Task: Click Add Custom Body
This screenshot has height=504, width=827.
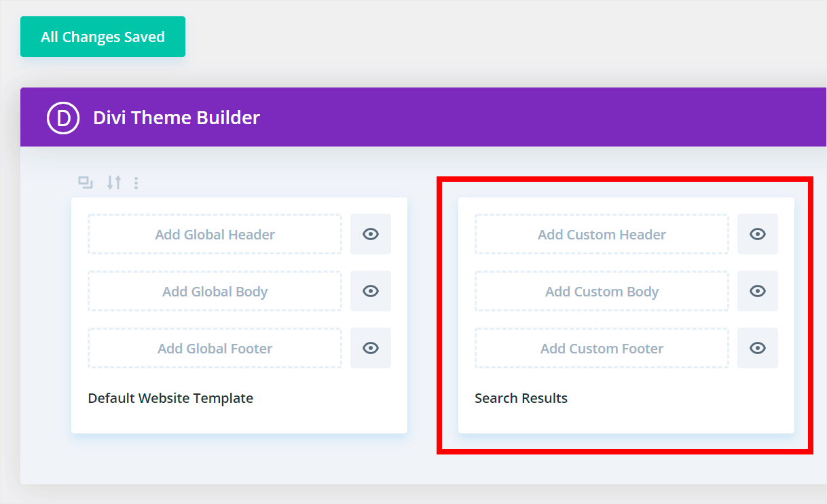Action: [x=602, y=292]
